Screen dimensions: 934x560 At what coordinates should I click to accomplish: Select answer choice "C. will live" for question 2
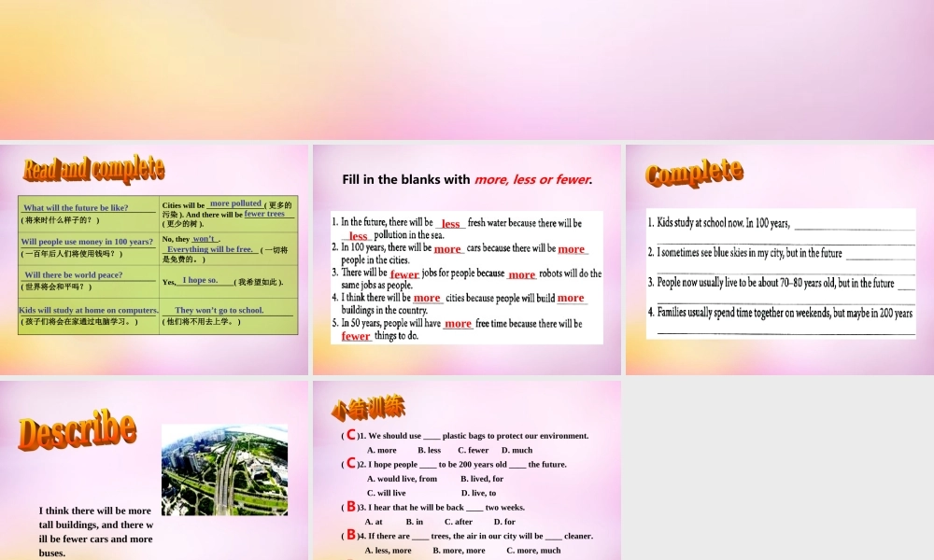click(x=386, y=493)
